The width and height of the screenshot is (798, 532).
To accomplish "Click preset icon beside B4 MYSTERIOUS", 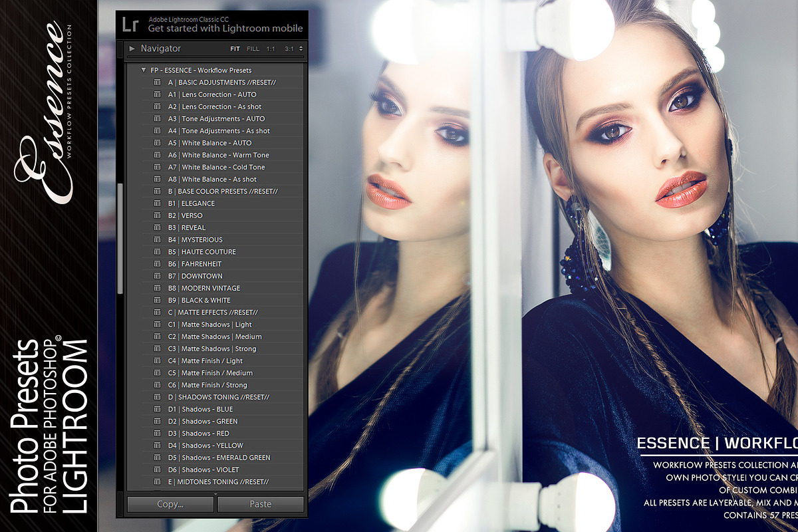I will click(158, 239).
